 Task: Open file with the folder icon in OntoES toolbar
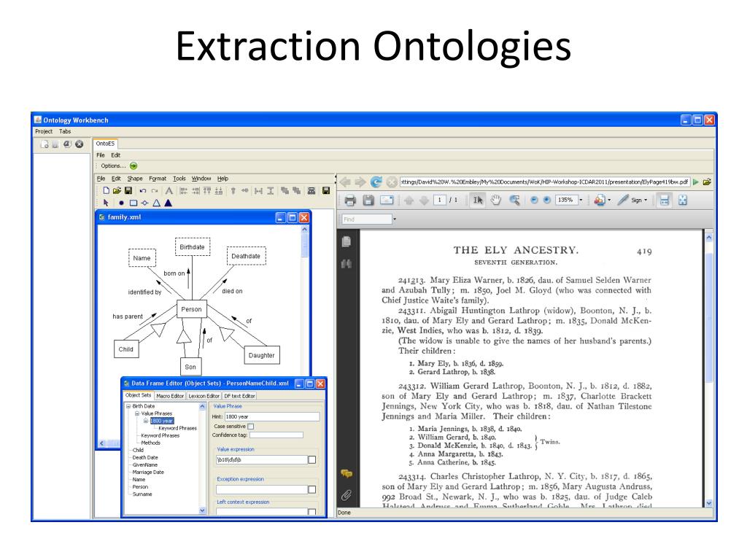pos(117,190)
